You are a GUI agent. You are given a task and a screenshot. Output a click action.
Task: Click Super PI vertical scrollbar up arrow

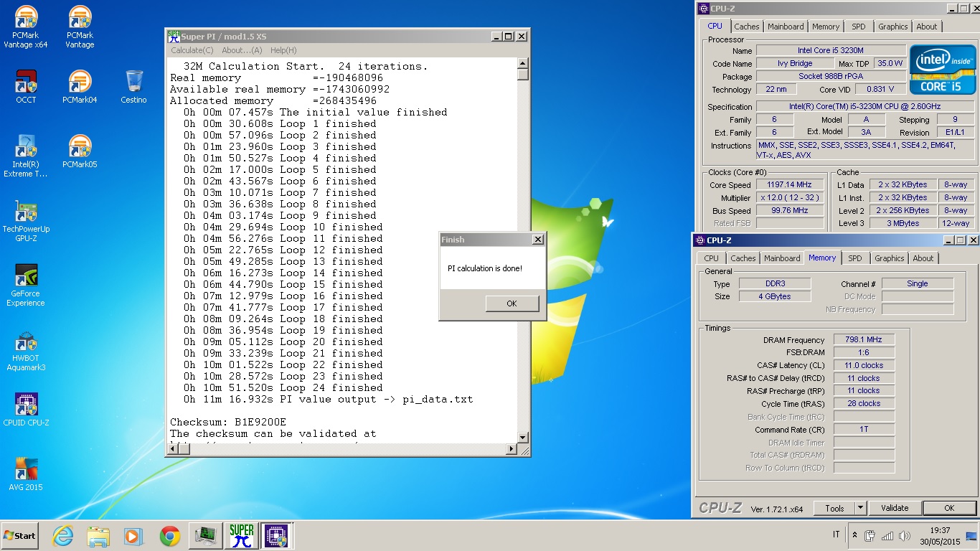[x=523, y=64]
